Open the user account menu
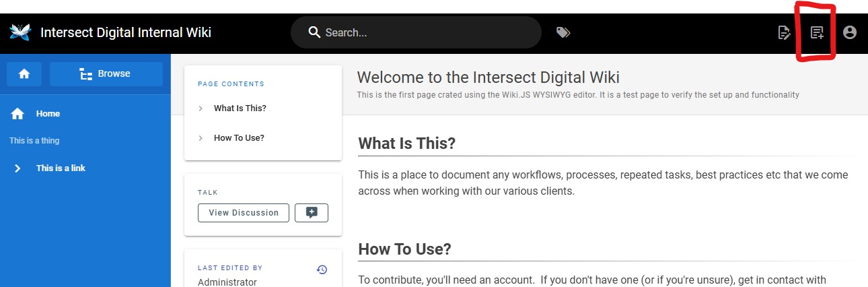This screenshot has width=868, height=287. (850, 32)
